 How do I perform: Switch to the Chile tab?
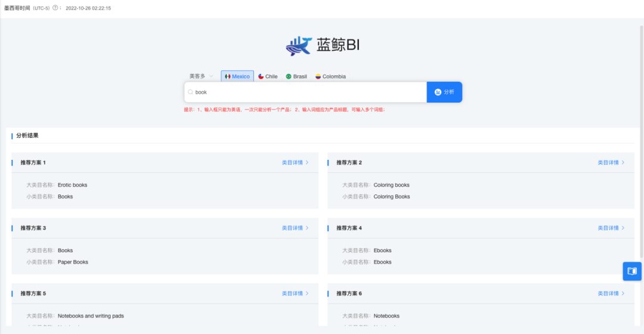[x=268, y=76]
